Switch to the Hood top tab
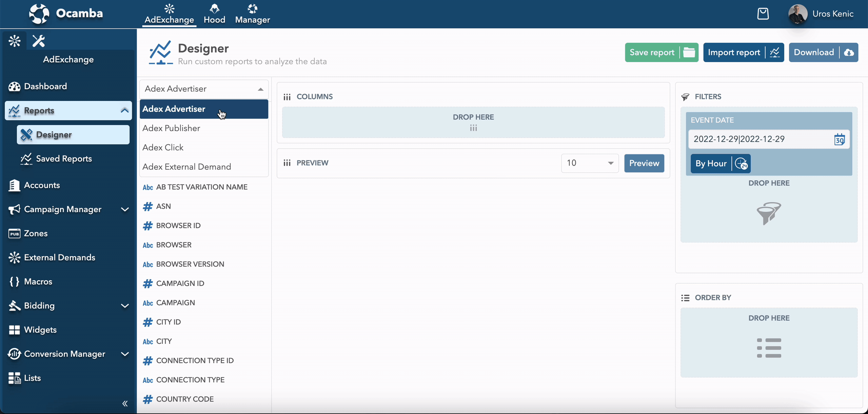The height and width of the screenshot is (414, 868). pos(215,14)
